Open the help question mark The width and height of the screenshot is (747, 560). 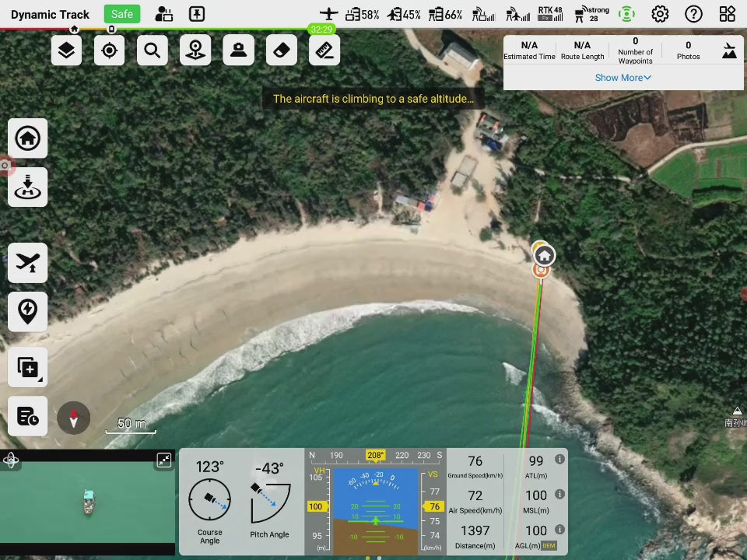point(693,14)
